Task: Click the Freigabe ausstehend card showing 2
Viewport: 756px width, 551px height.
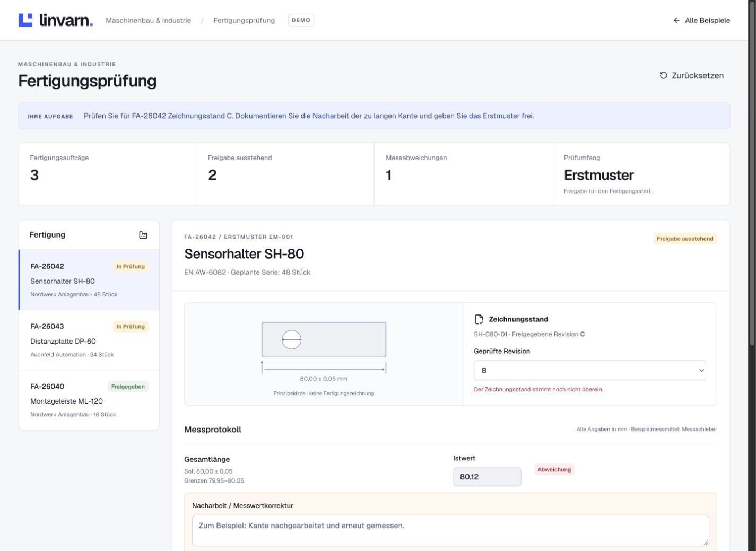Action: 285,174
